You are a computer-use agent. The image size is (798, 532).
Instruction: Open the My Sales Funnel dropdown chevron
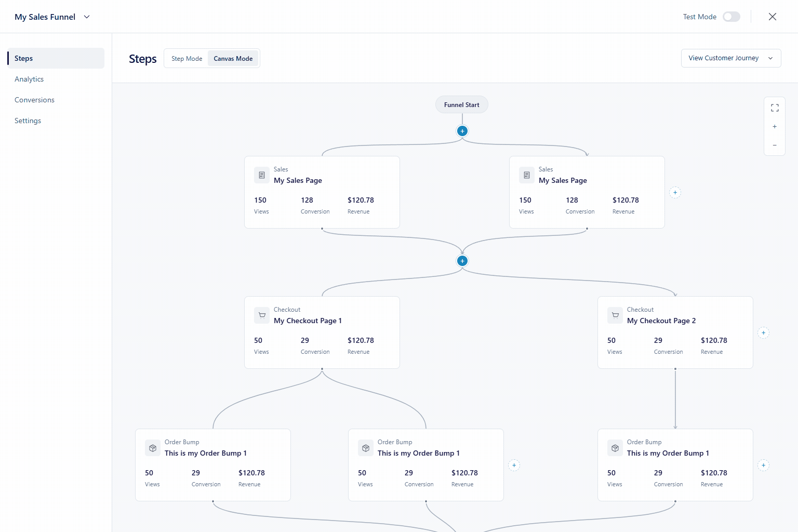[x=87, y=17]
